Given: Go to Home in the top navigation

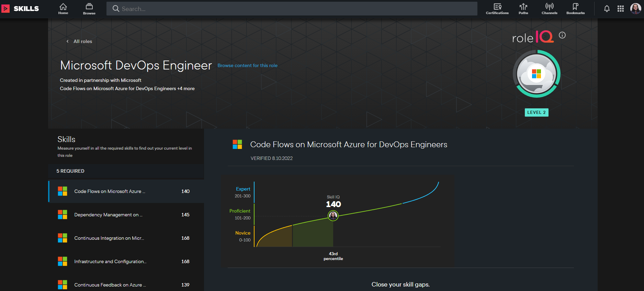Looking at the screenshot, I should pos(63,9).
